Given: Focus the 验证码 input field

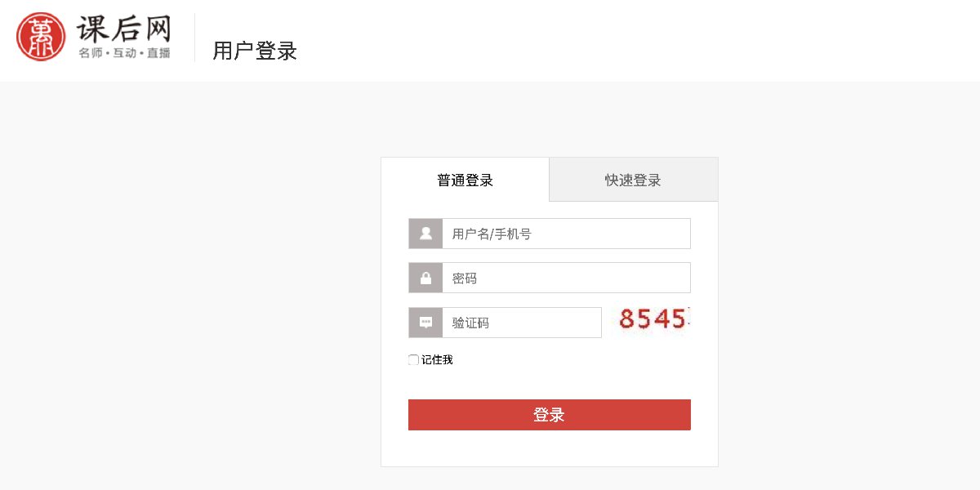Looking at the screenshot, I should [x=521, y=323].
